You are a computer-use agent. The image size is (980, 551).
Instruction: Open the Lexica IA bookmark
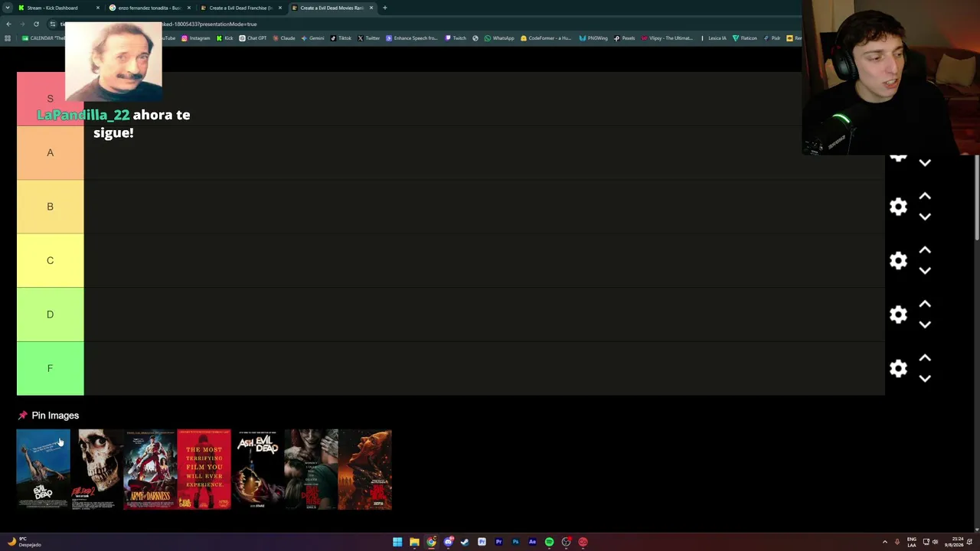tap(714, 38)
